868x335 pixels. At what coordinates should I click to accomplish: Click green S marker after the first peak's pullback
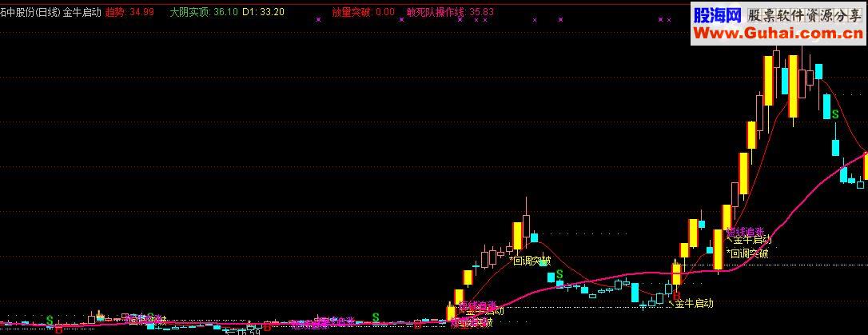pyautogui.click(x=559, y=273)
